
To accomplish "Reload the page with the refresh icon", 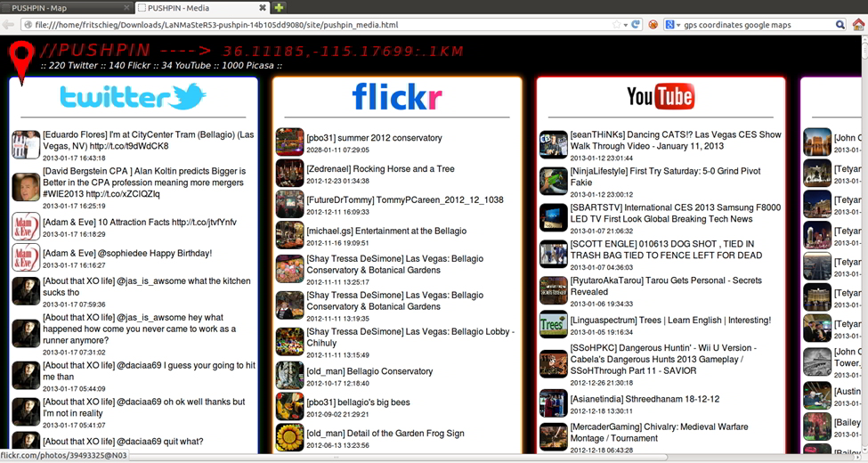I will (x=636, y=24).
